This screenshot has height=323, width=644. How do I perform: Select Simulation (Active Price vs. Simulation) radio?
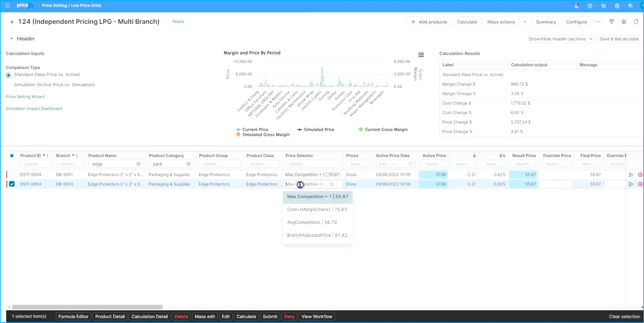(9, 85)
